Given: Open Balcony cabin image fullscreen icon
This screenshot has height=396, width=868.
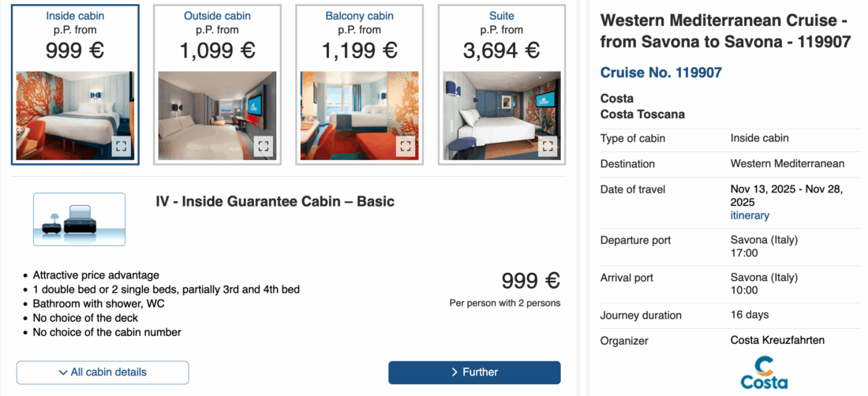Looking at the screenshot, I should [x=406, y=146].
